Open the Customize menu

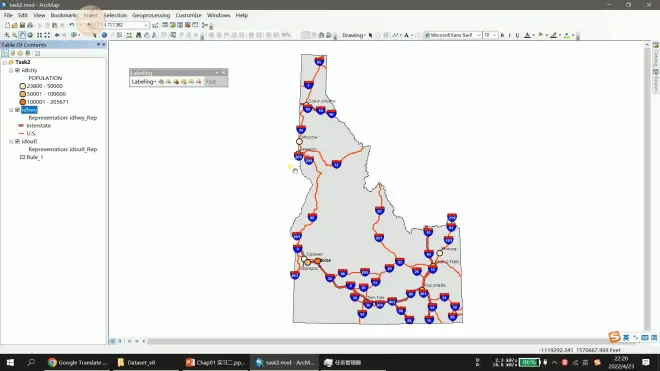pos(189,15)
